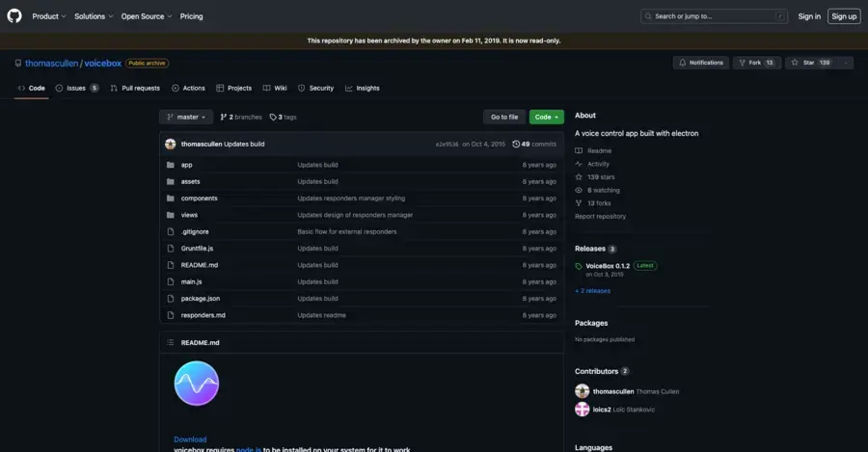This screenshot has width=868, height=452.
Task: Click the Download link in README
Action: click(190, 439)
